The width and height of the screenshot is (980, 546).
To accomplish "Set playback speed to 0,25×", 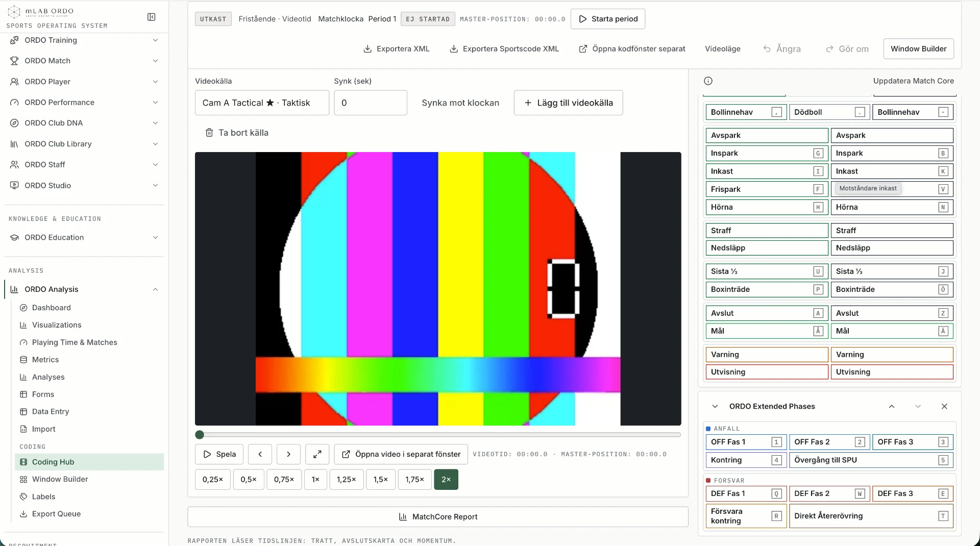I will (213, 479).
